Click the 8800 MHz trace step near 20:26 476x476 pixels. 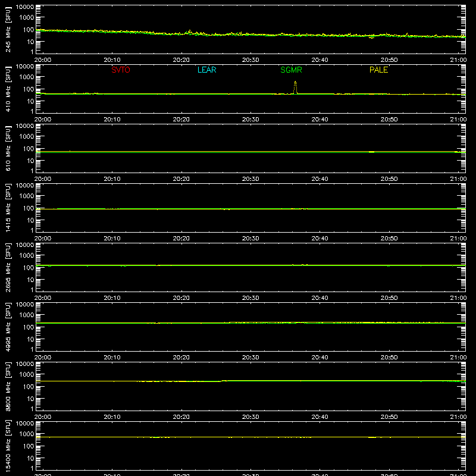click(223, 381)
